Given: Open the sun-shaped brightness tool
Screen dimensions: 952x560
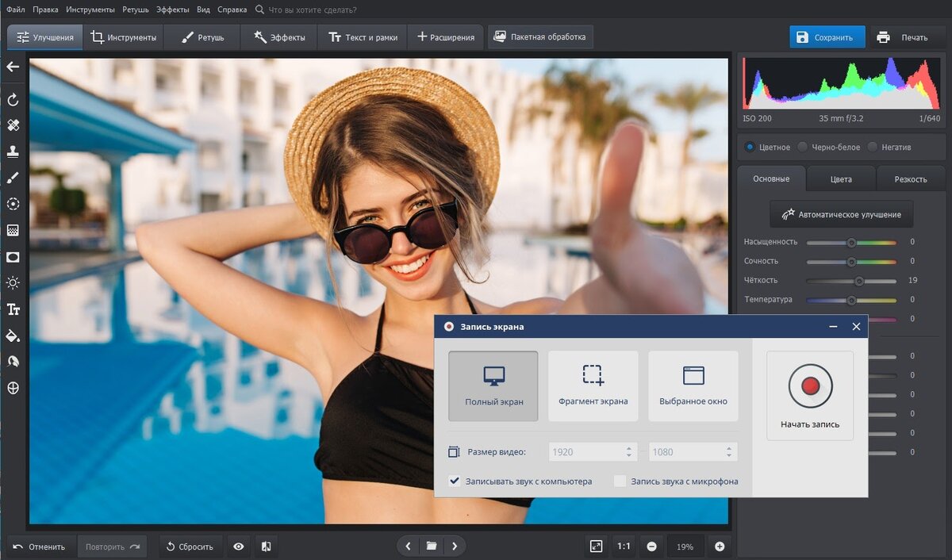Looking at the screenshot, I should pos(13,282).
